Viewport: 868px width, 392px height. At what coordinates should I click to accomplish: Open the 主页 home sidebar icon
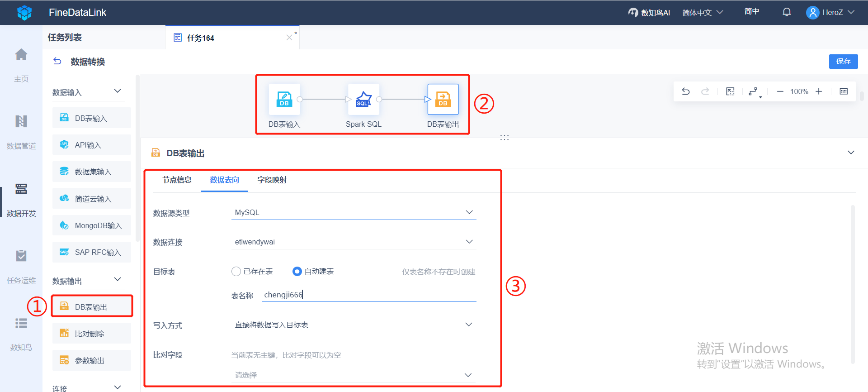pos(21,55)
